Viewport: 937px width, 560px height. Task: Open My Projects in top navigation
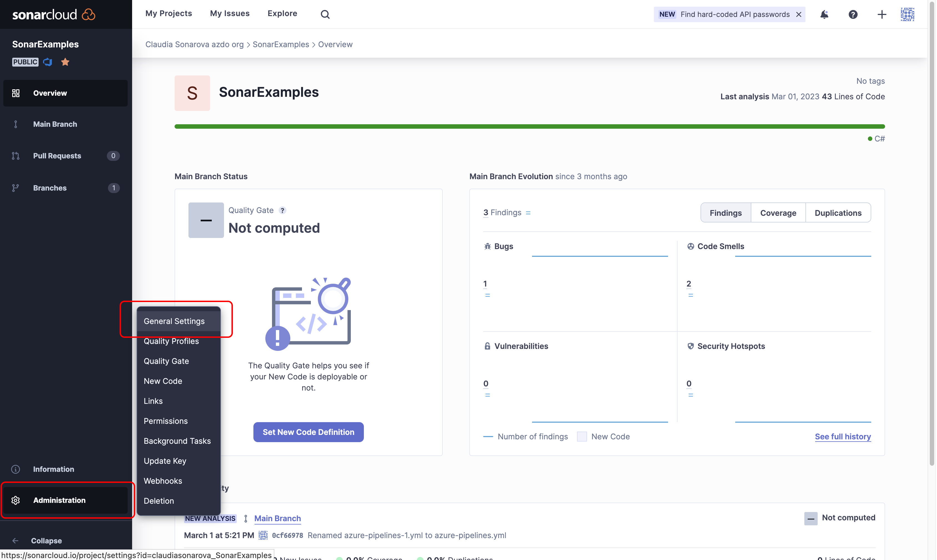[x=169, y=14]
